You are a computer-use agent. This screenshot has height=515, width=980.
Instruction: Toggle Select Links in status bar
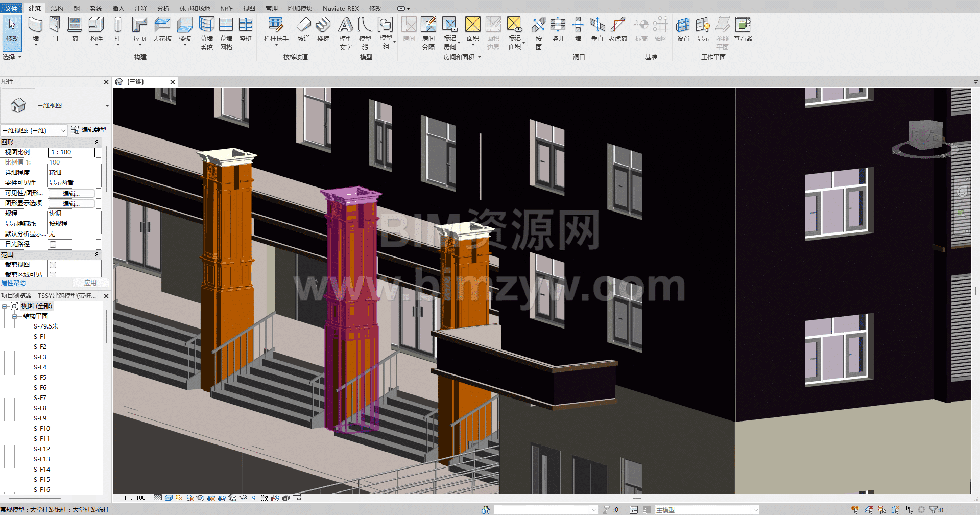(x=855, y=510)
